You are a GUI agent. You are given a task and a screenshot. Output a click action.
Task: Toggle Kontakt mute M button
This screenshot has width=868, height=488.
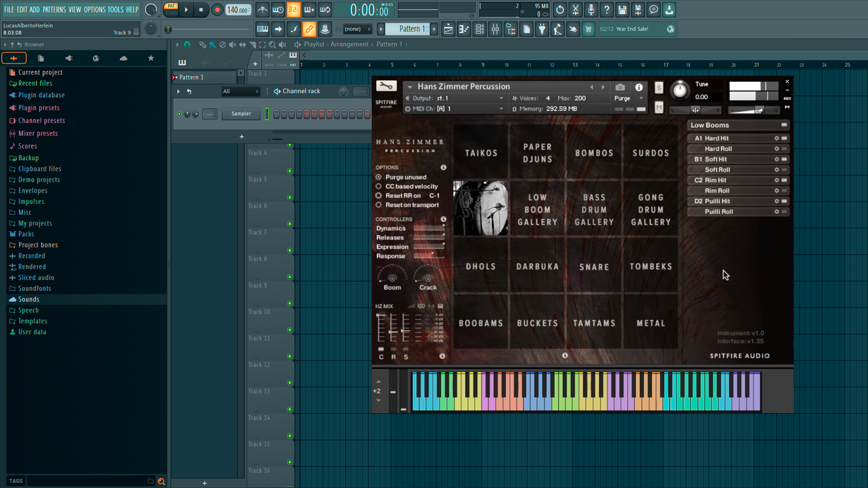[x=659, y=107]
